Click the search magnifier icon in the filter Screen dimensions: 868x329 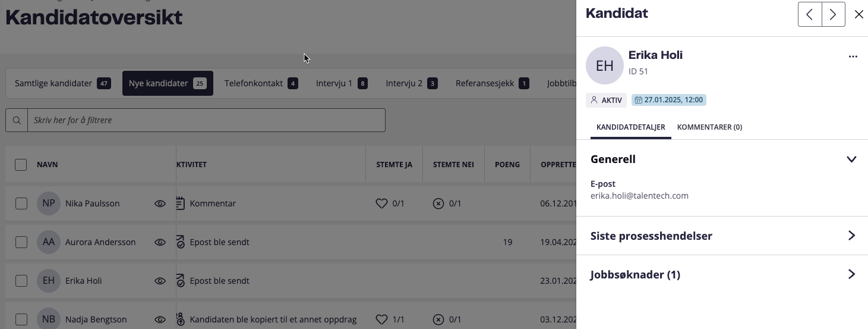17,120
